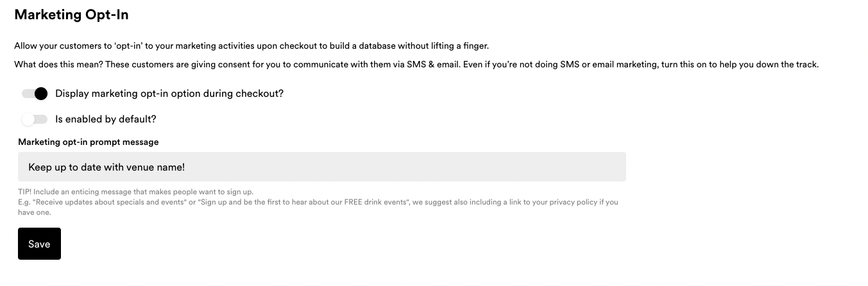Click the Save button

click(39, 244)
